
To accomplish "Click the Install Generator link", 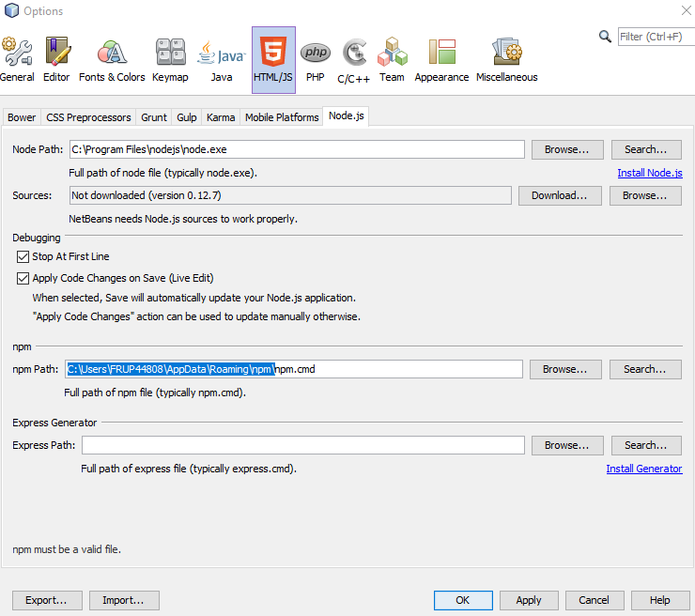I will tap(643, 469).
